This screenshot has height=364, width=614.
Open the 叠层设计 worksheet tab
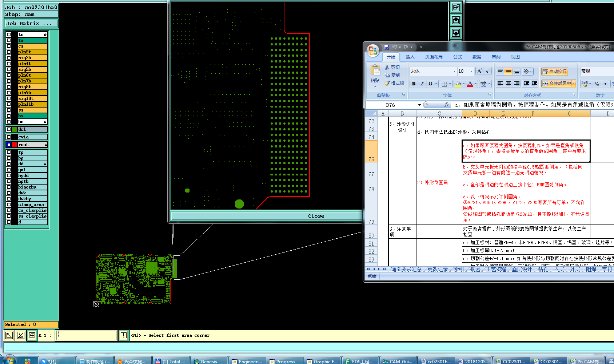tap(522, 269)
